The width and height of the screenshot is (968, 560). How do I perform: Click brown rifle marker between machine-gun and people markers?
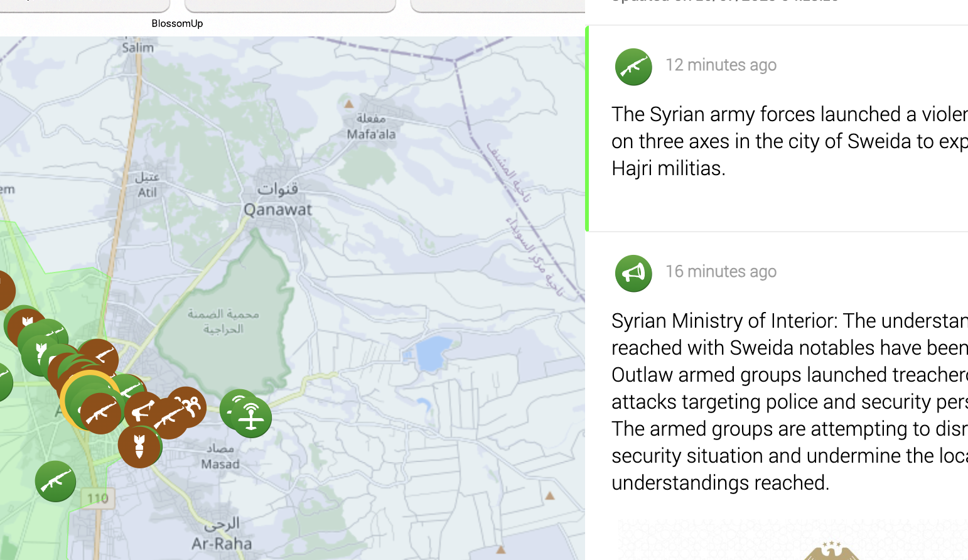point(168,419)
